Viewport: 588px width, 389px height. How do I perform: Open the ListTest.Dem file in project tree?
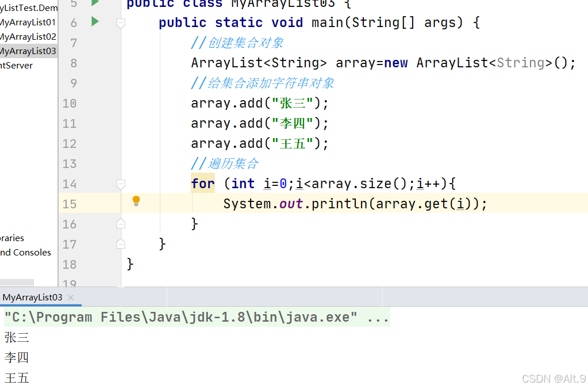[28, 7]
